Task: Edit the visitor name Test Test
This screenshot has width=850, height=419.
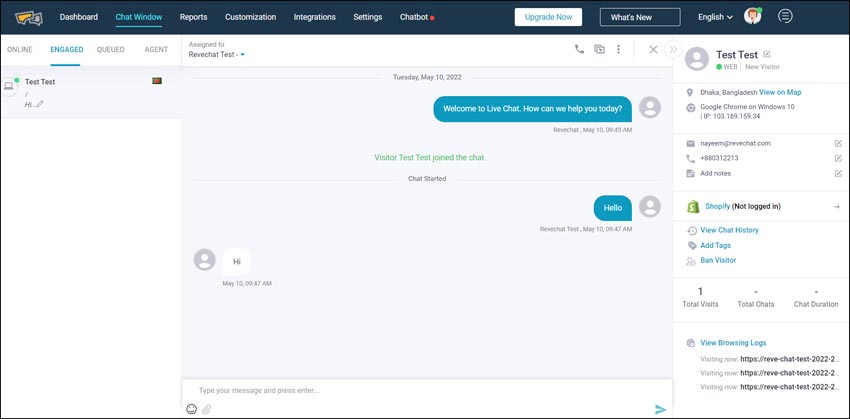Action: (x=767, y=54)
